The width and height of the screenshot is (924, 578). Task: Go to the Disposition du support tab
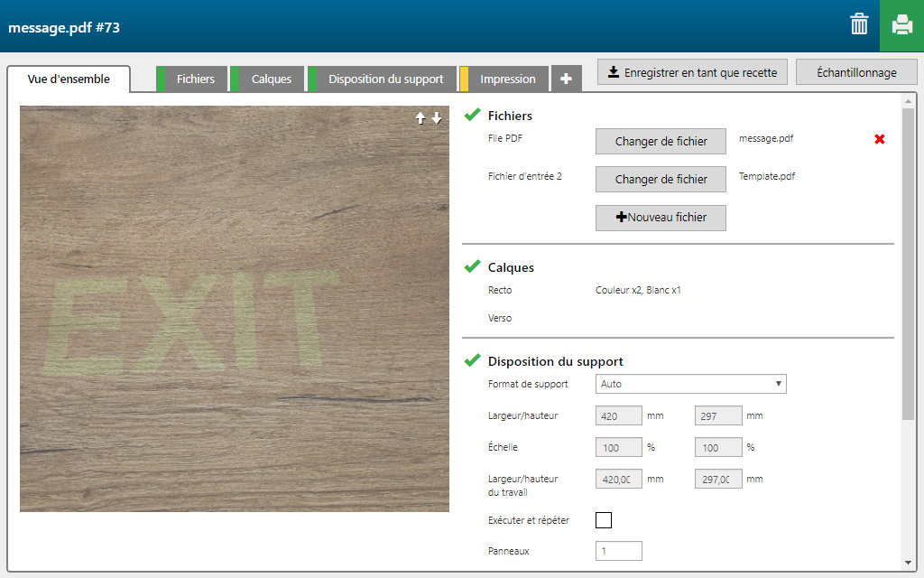[382, 79]
